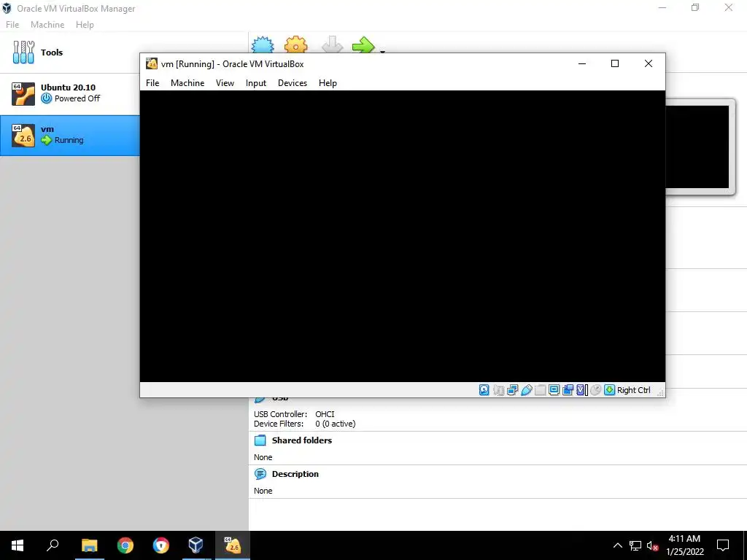Click the vm preview thumbnail in Manager
Screen dimensions: 747x560
tap(697, 147)
